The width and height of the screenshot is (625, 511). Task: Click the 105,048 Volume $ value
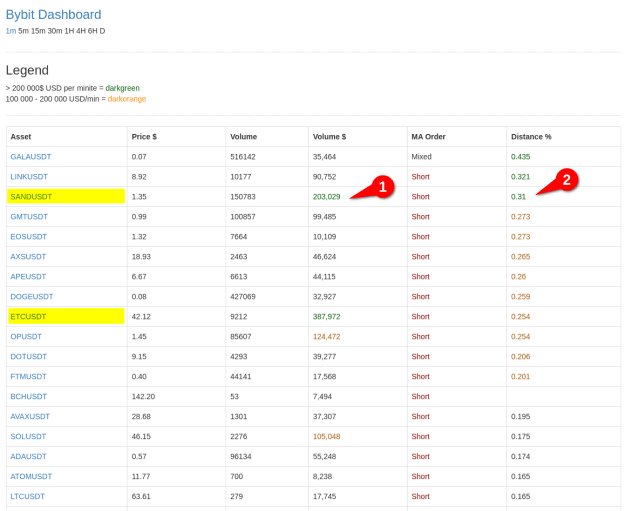coord(326,436)
